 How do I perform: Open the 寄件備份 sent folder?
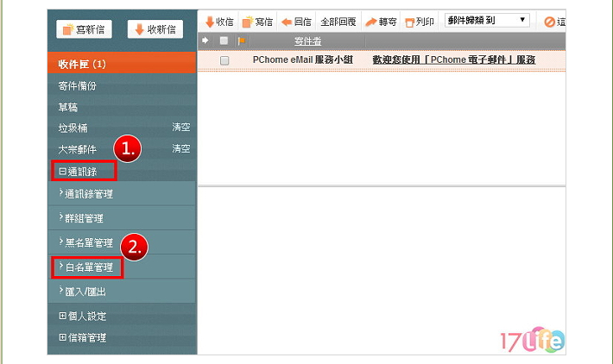(x=77, y=86)
